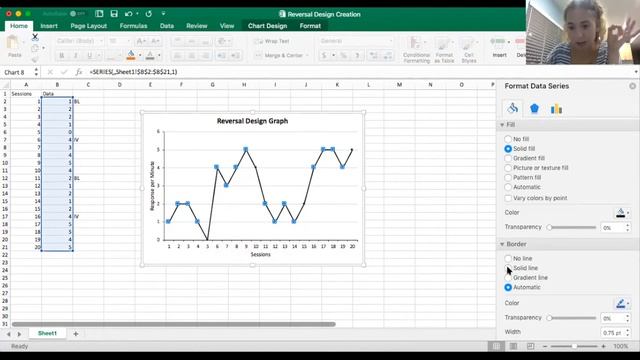
Task: Open the Chart Design tab
Action: 267,26
